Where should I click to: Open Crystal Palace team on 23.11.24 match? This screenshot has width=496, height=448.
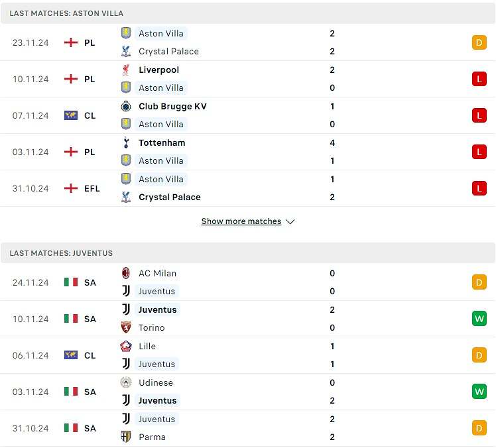click(168, 51)
